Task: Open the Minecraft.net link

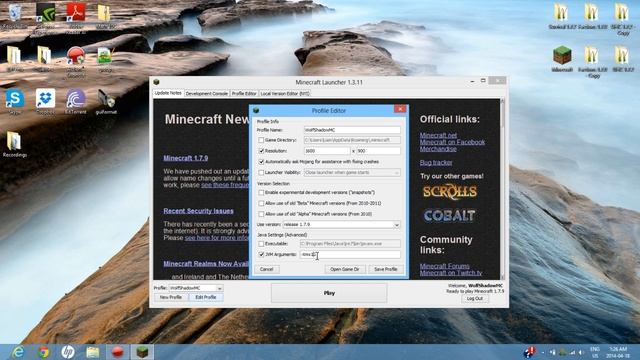Action: point(438,135)
